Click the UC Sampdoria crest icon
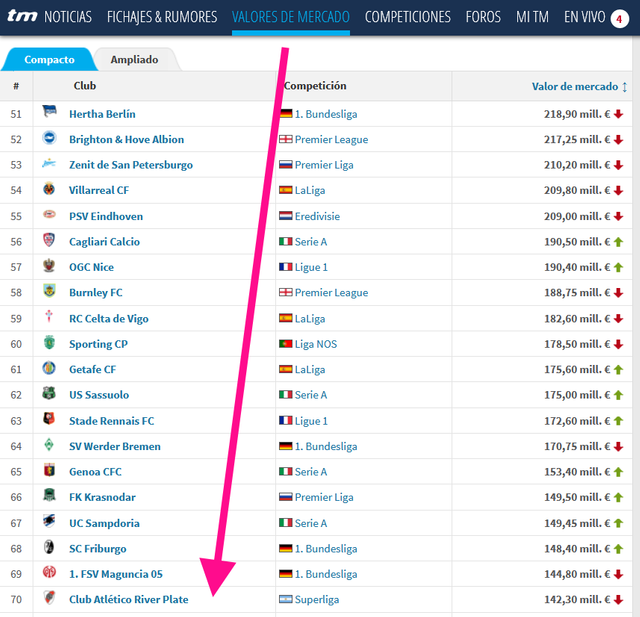640x617 pixels. [49, 521]
